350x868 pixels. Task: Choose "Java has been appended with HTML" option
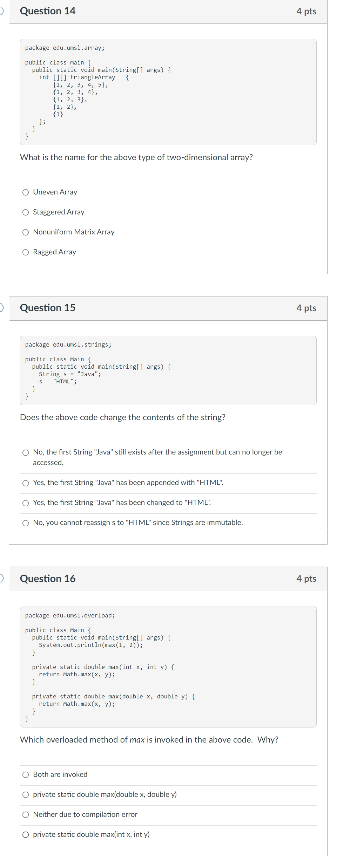pos(25,483)
